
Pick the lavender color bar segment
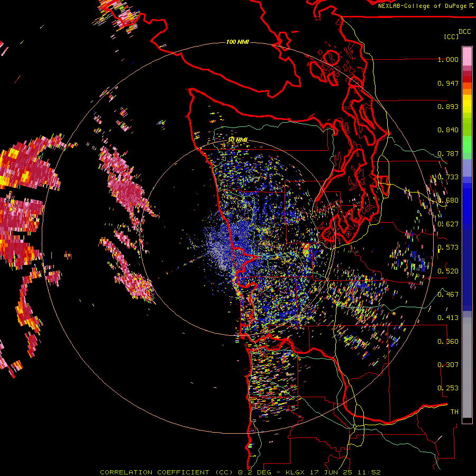point(467,168)
